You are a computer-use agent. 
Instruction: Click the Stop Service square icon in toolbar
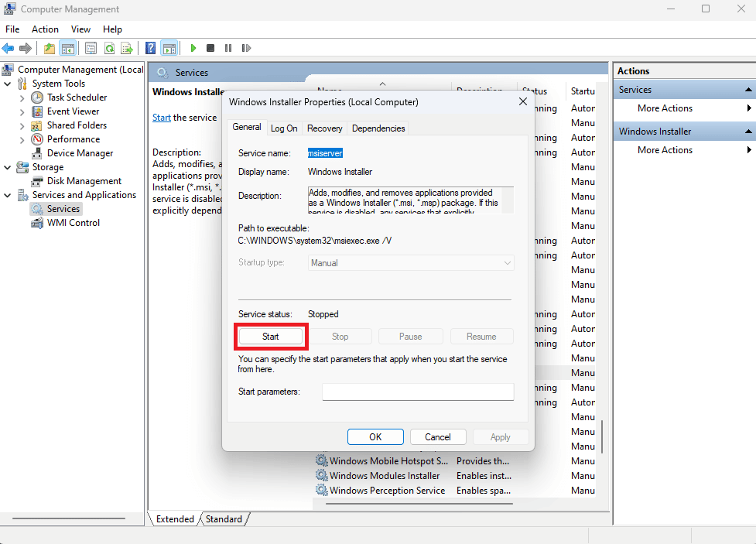[210, 48]
